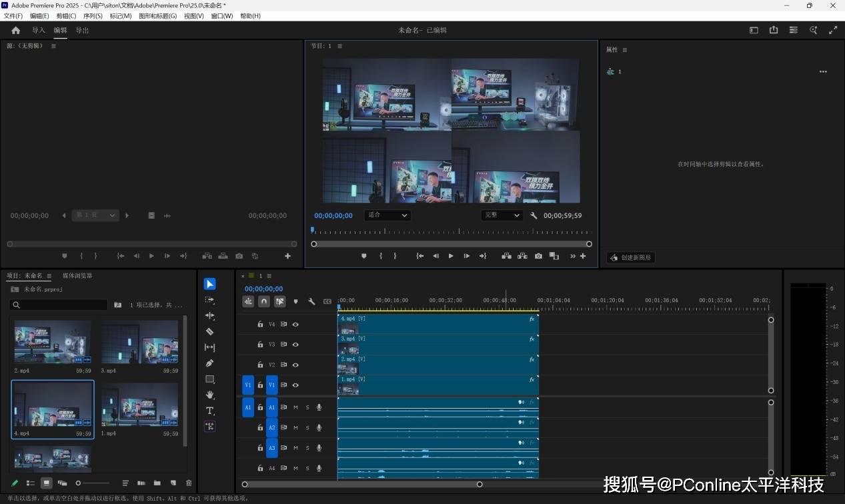Viewport: 845px width, 504px height.
Task: Select the 3.mp4 thumbnail in project panel
Action: click(x=139, y=343)
